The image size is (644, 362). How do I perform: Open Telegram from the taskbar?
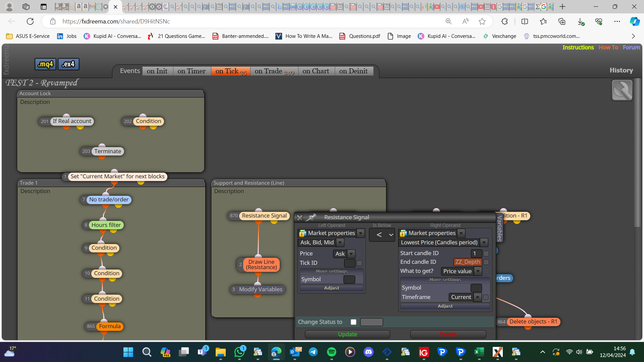[313, 352]
